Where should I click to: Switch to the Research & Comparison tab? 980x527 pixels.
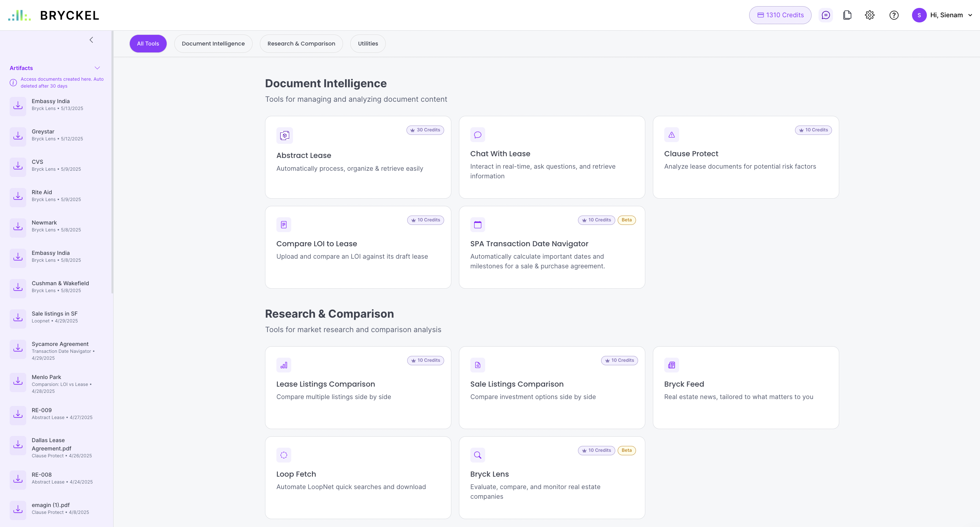(301, 44)
